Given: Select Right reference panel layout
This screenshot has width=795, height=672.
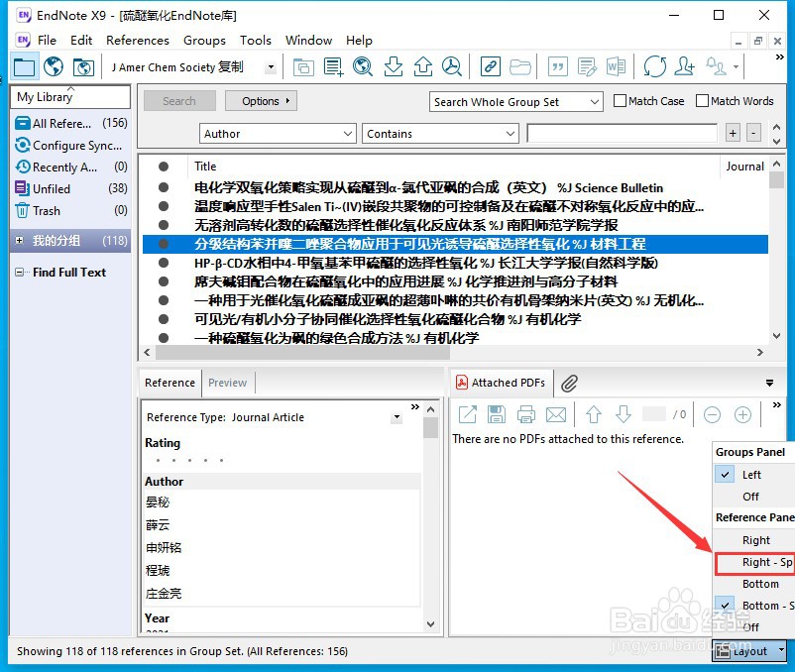Looking at the screenshot, I should click(x=756, y=540).
